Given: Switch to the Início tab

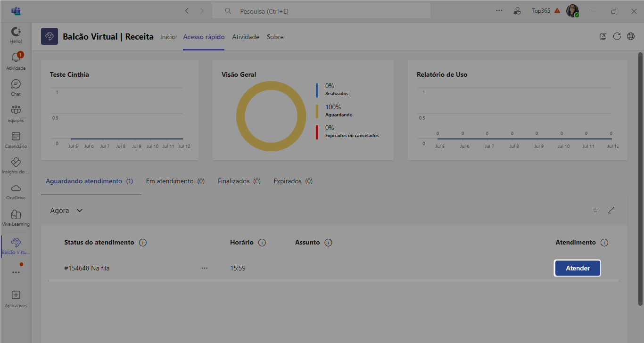Looking at the screenshot, I should pos(168,37).
